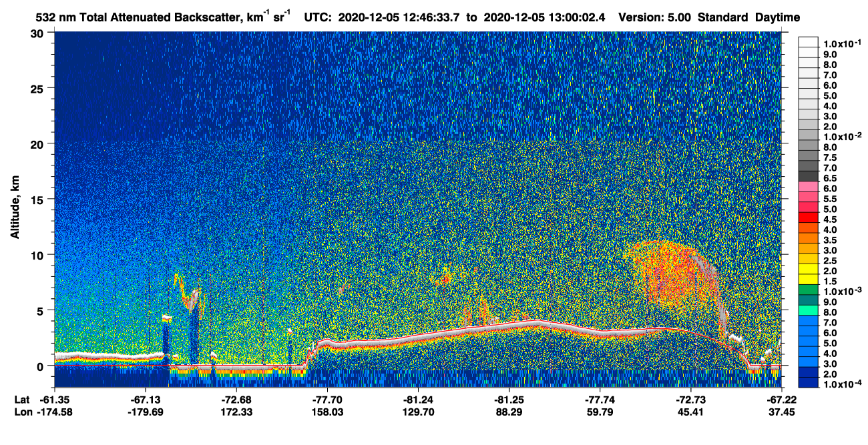This screenshot has height=445, width=868.
Task: Click longitude value "158.03"
Action: (x=327, y=412)
